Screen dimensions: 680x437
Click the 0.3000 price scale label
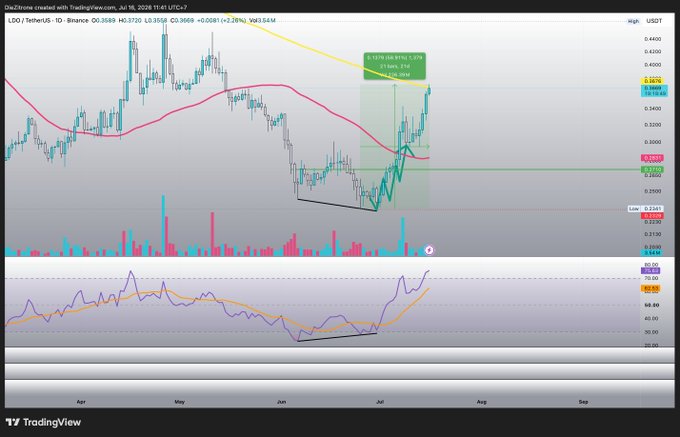point(653,142)
